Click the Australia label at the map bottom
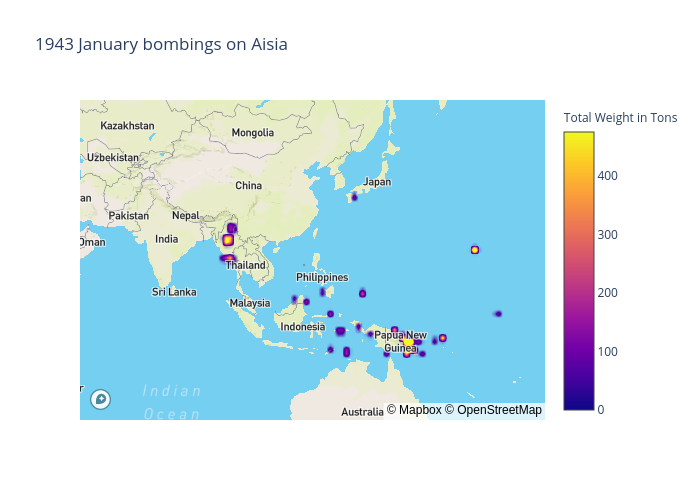Image resolution: width=700 pixels, height=500 pixels. pos(362,411)
